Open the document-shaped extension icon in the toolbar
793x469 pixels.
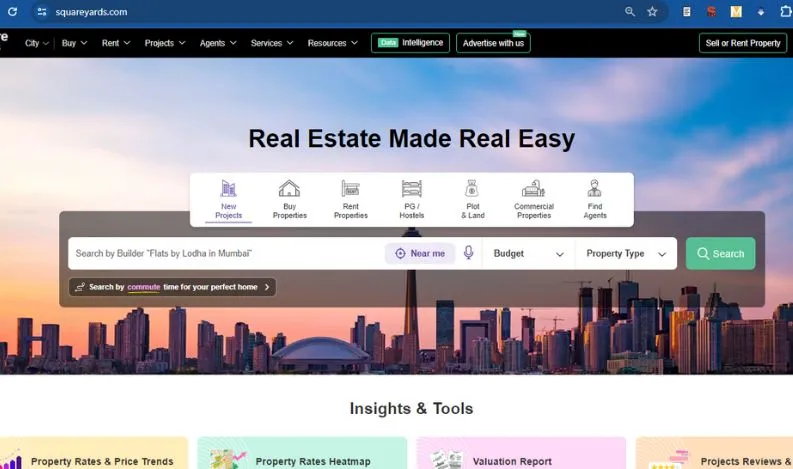click(x=687, y=12)
